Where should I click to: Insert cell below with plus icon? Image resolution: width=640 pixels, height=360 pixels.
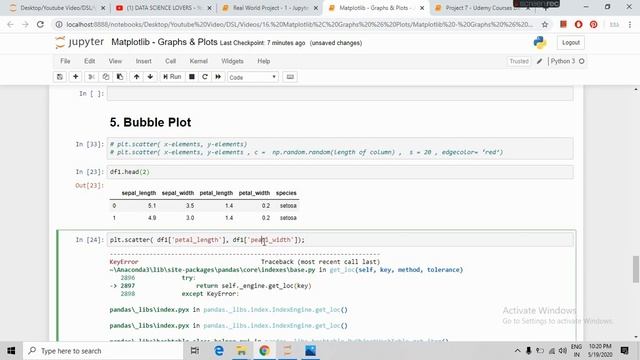tap(76, 77)
